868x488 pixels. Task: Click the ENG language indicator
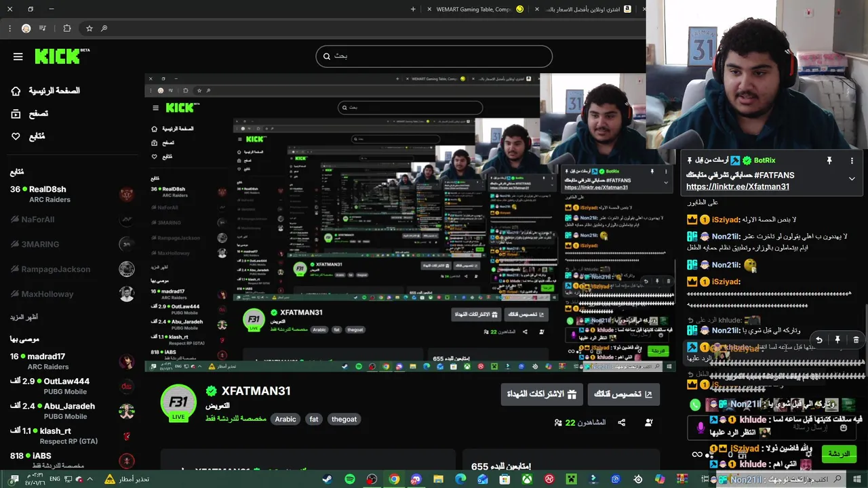click(55, 479)
